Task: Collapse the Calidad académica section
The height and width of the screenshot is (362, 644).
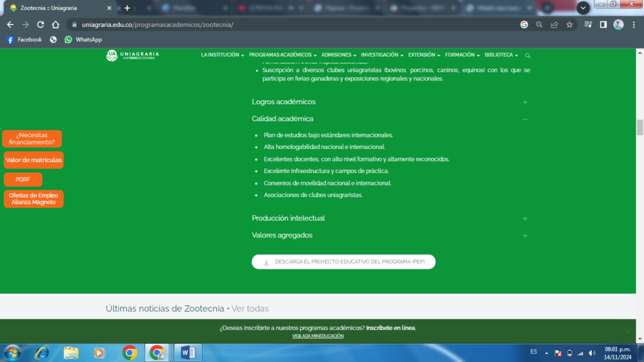Action: [525, 119]
